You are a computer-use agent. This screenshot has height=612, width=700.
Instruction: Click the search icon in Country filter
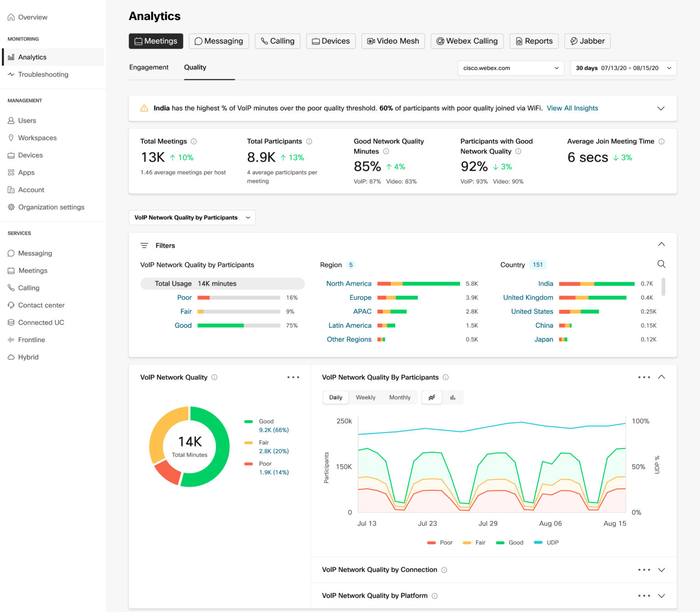(x=661, y=264)
